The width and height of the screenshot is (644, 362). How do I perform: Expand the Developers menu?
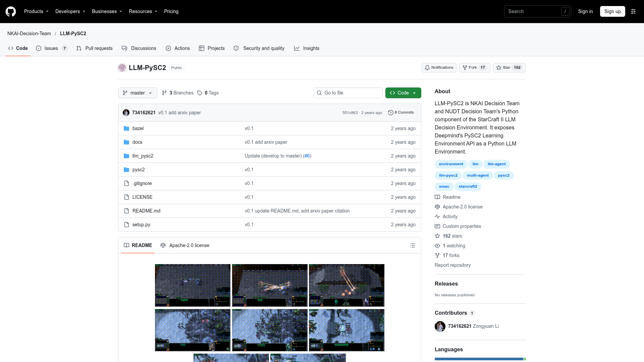click(x=70, y=11)
